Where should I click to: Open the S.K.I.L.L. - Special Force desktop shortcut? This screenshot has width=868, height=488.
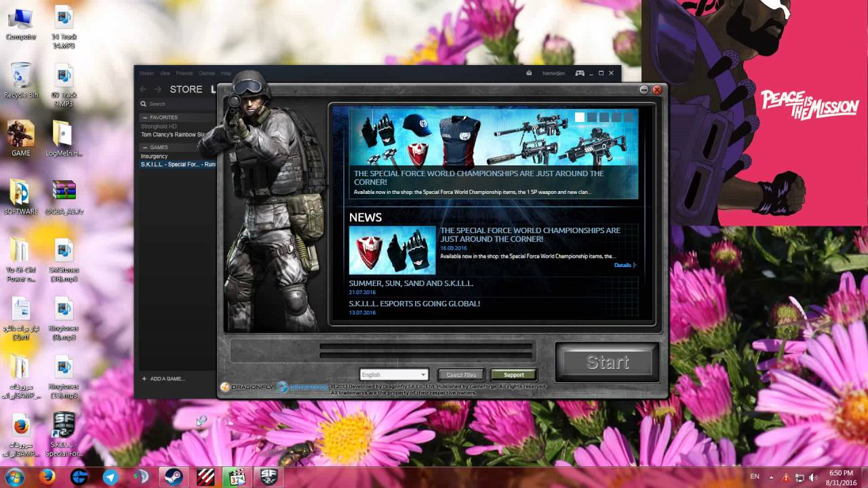click(x=64, y=435)
